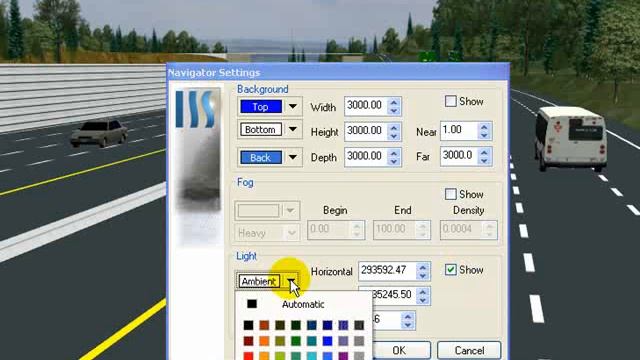The height and width of the screenshot is (360, 640).
Task: Click the blue Back color swatch
Action: (261, 158)
